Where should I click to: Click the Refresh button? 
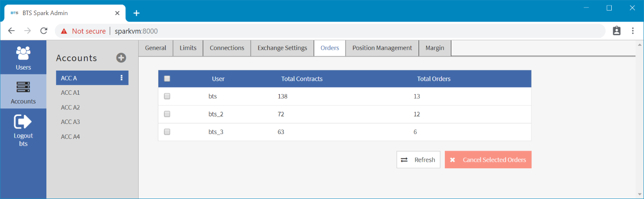pyautogui.click(x=419, y=160)
